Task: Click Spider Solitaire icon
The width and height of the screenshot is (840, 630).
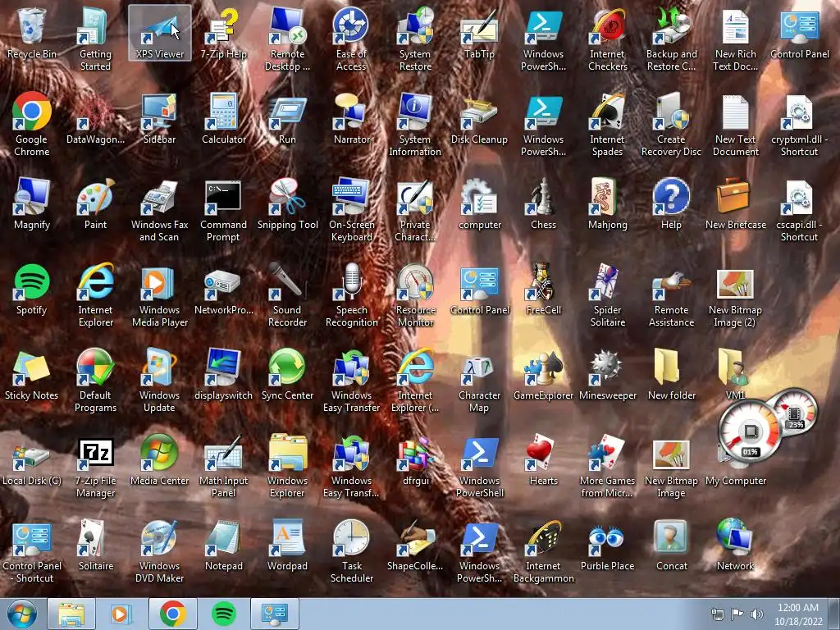Action: click(x=608, y=295)
